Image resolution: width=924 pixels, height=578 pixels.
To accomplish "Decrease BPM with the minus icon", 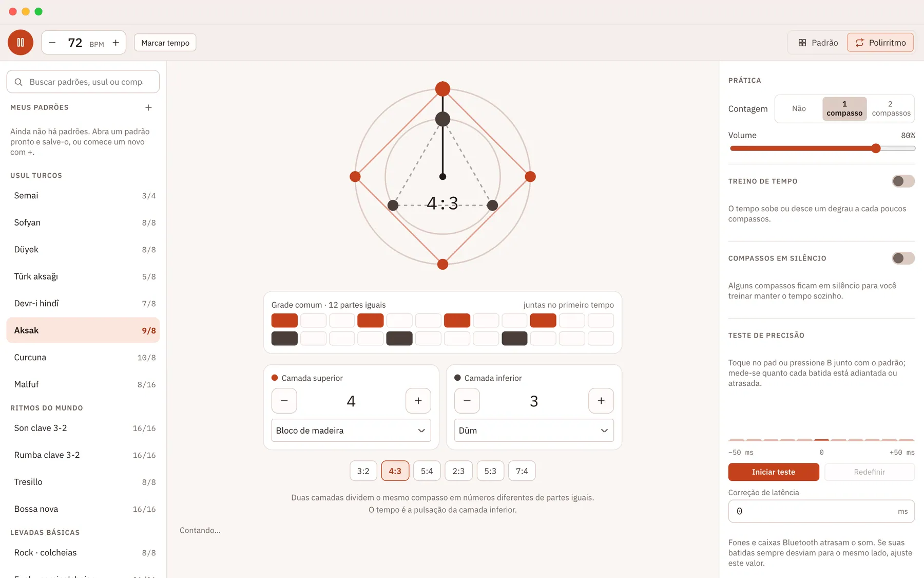I will pyautogui.click(x=52, y=43).
